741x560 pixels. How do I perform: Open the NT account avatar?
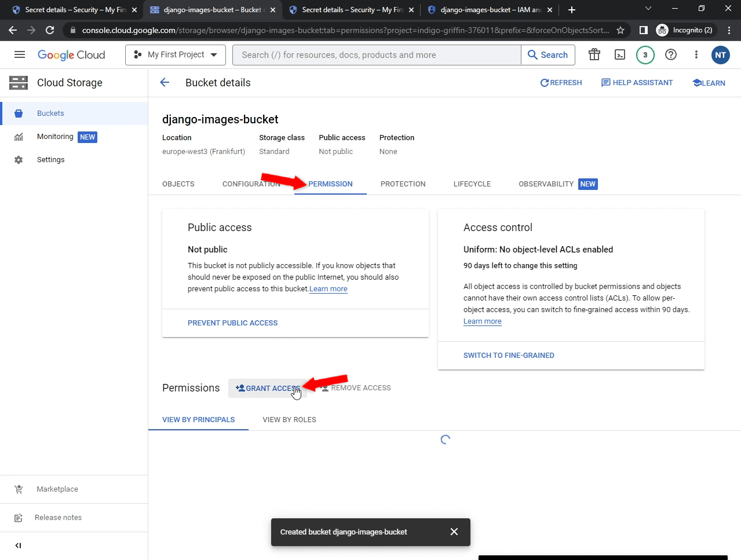pyautogui.click(x=720, y=55)
